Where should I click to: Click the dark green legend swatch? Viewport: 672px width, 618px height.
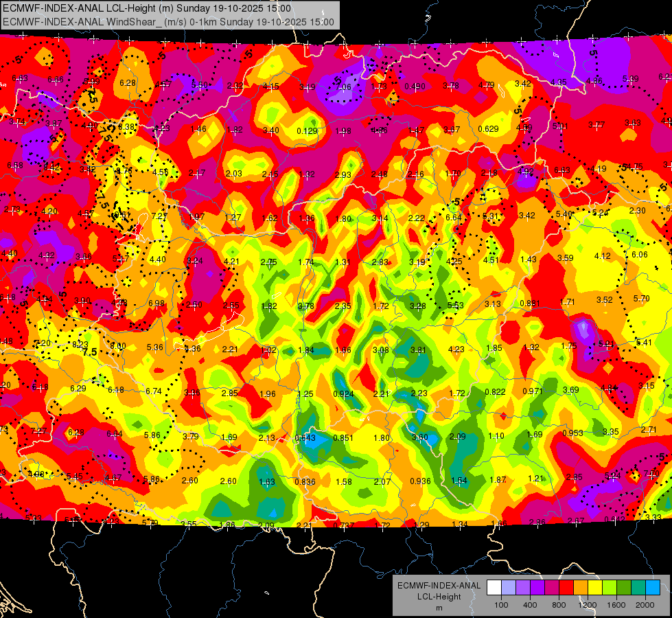624,588
